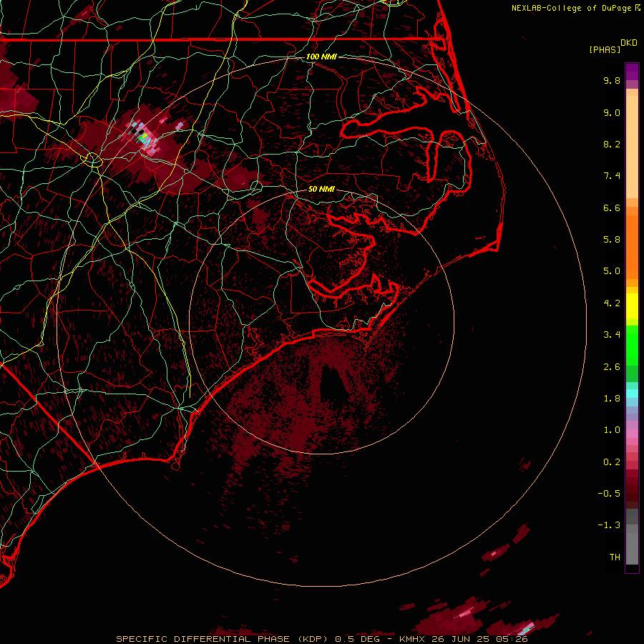The image size is (644, 644).
Task: Click the orange segment of the color bar
Action: coord(632,246)
